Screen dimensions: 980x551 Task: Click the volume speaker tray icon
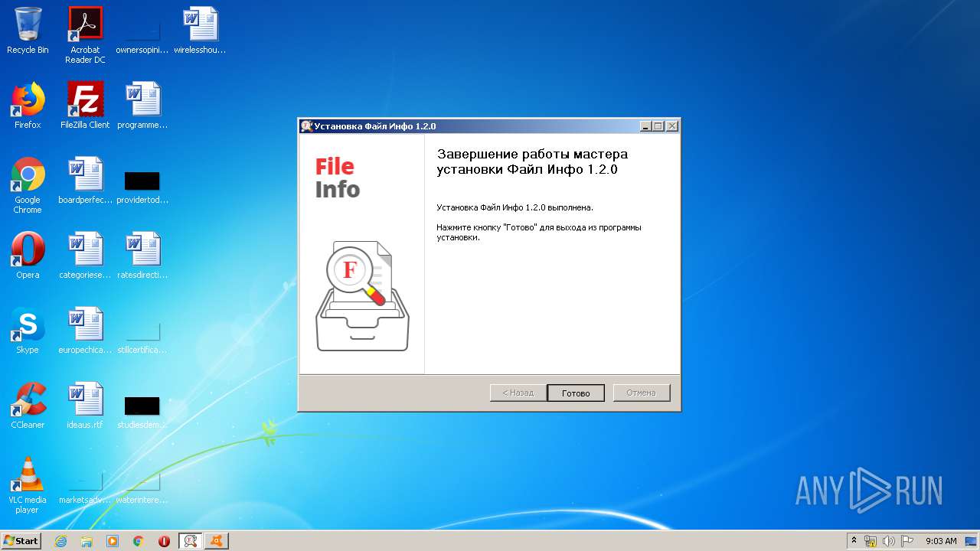(889, 541)
